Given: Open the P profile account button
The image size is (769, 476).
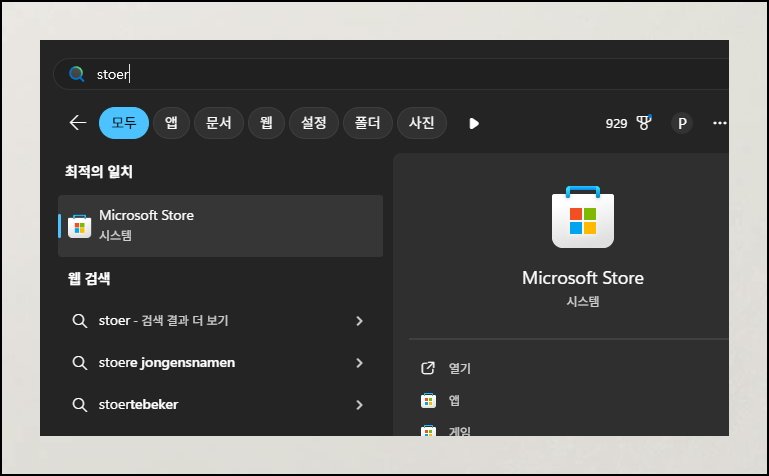Looking at the screenshot, I should click(682, 123).
